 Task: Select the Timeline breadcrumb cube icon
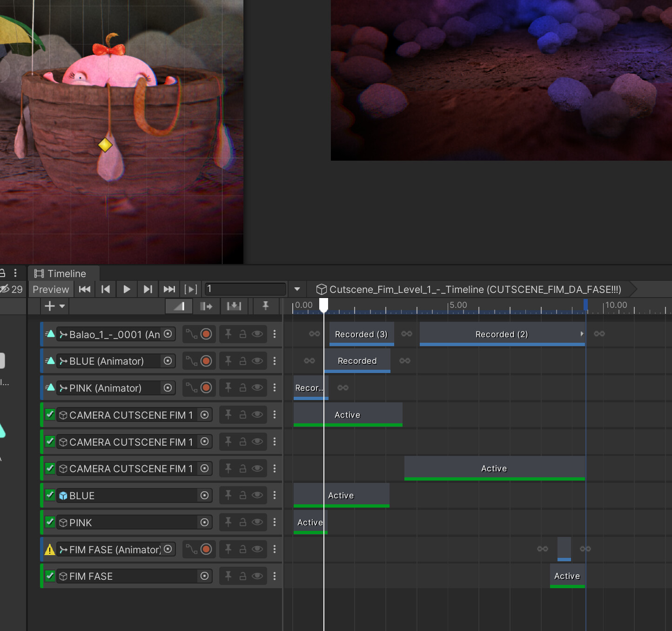(322, 289)
